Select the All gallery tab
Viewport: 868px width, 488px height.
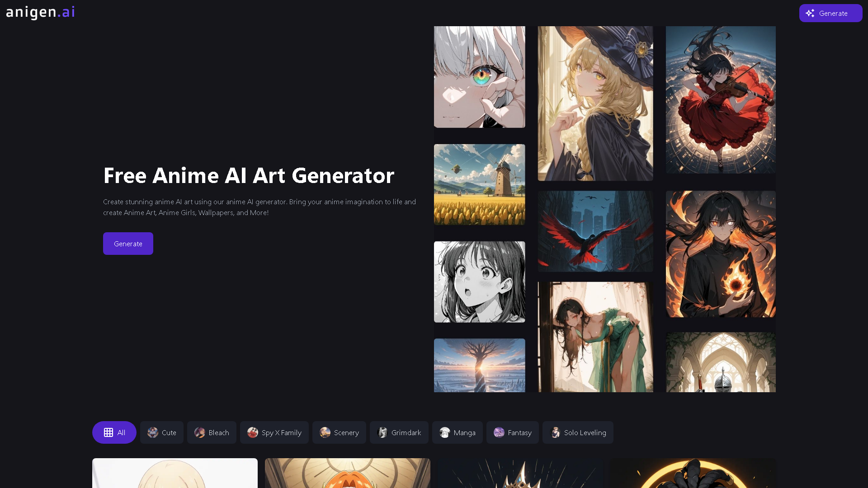(x=114, y=432)
